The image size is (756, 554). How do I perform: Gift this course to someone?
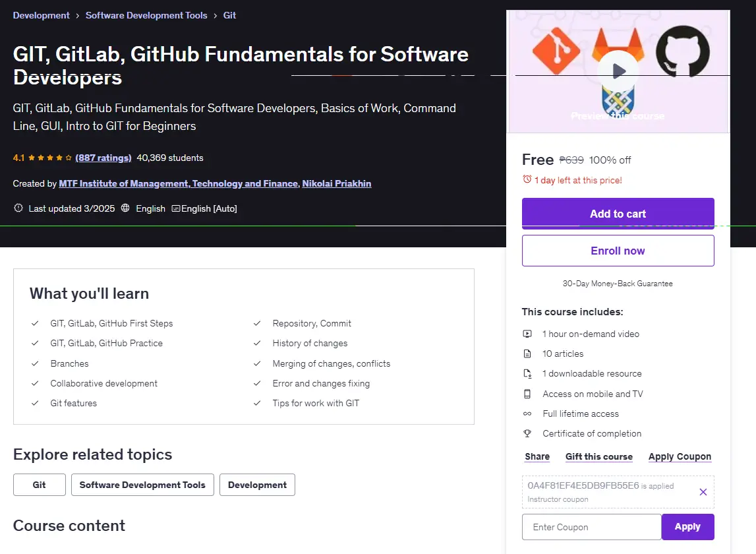coord(599,456)
